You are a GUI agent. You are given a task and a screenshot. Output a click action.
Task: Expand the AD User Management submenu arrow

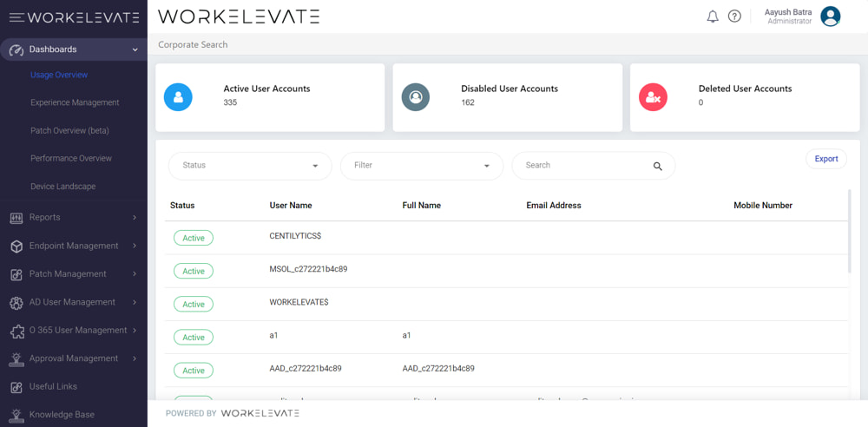[x=135, y=302]
